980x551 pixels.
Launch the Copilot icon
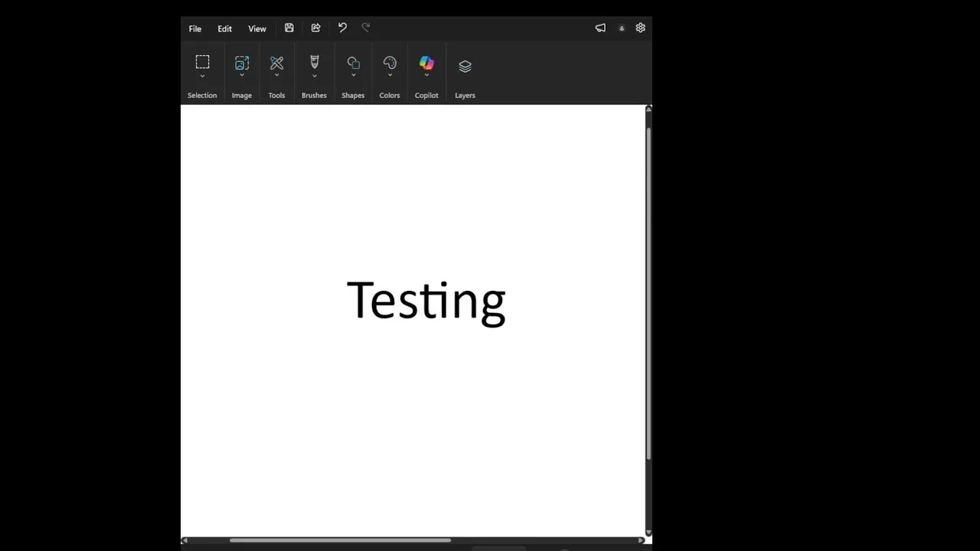(x=426, y=63)
